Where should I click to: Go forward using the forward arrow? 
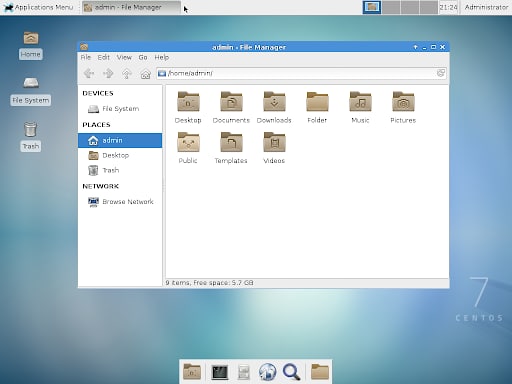pyautogui.click(x=108, y=73)
